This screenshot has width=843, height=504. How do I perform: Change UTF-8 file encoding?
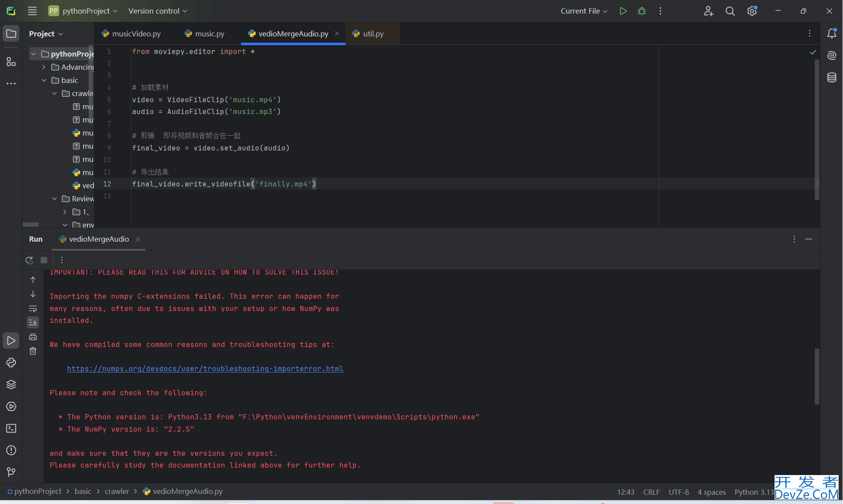tap(678, 492)
